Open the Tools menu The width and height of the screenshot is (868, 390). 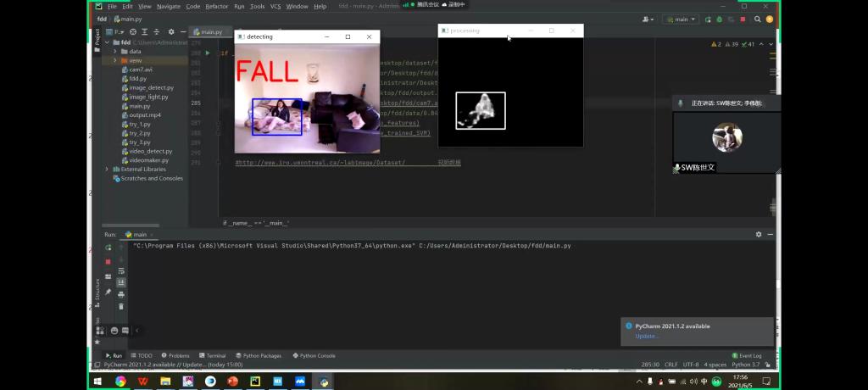pos(257,6)
